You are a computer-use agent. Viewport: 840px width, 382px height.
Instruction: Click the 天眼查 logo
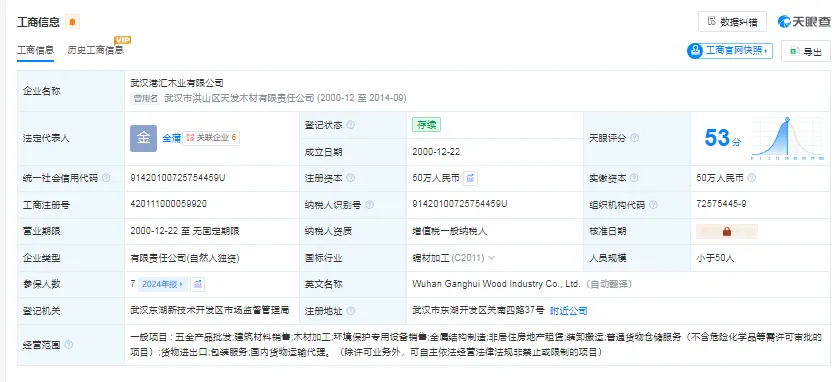point(803,21)
